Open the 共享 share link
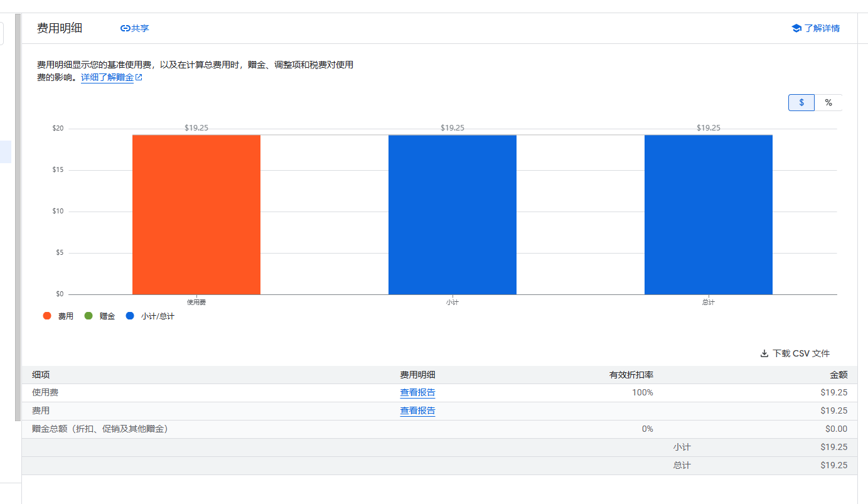 [x=134, y=28]
